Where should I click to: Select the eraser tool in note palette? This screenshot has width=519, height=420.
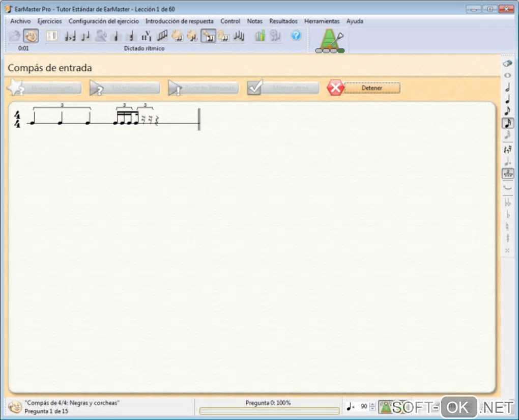(x=507, y=63)
